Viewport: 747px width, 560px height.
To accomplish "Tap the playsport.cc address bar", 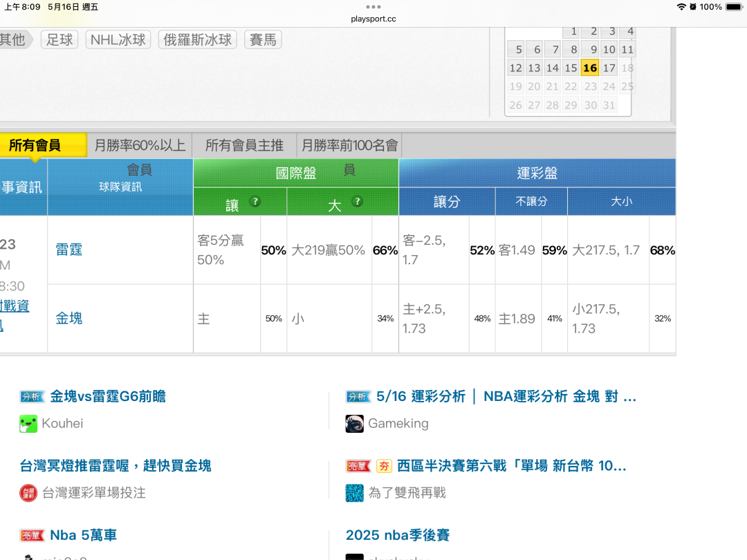I will 373,19.
